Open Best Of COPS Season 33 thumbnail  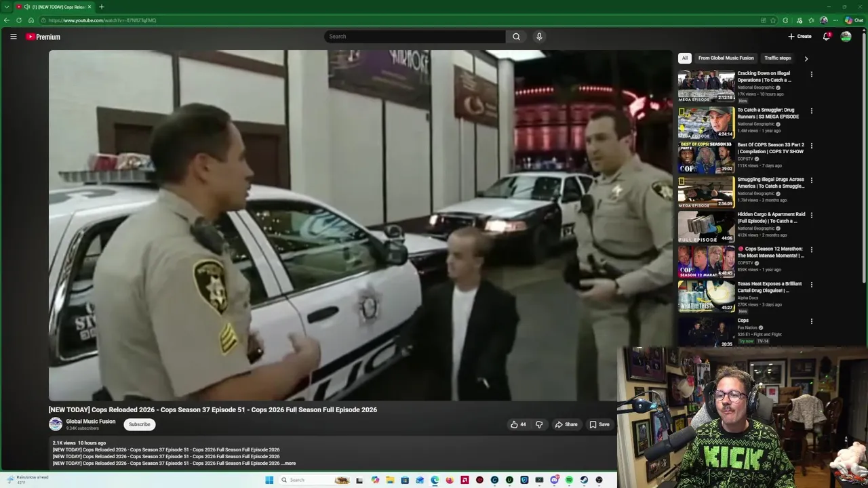tap(706, 157)
